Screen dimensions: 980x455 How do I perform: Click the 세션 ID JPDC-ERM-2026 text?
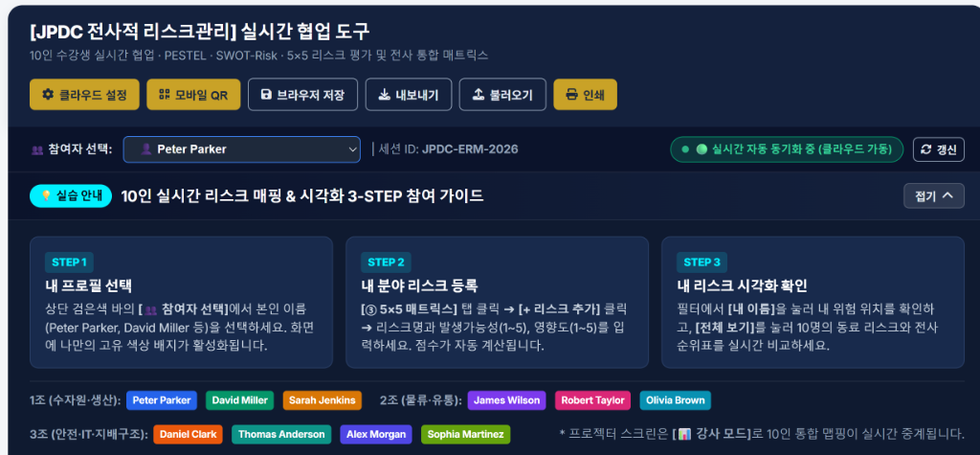pos(448,149)
